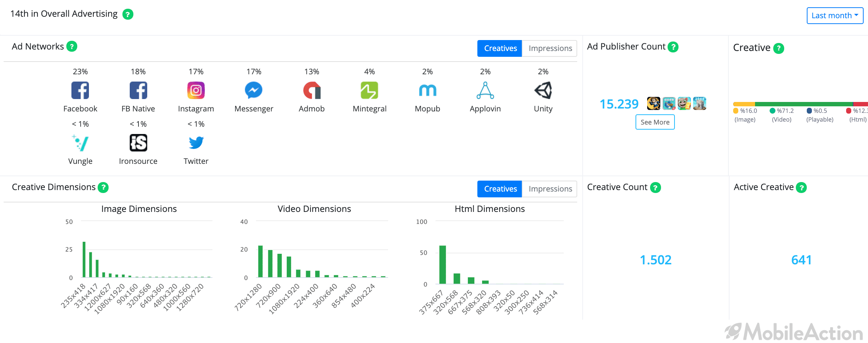Open help icon beside Creative Count

(x=656, y=188)
